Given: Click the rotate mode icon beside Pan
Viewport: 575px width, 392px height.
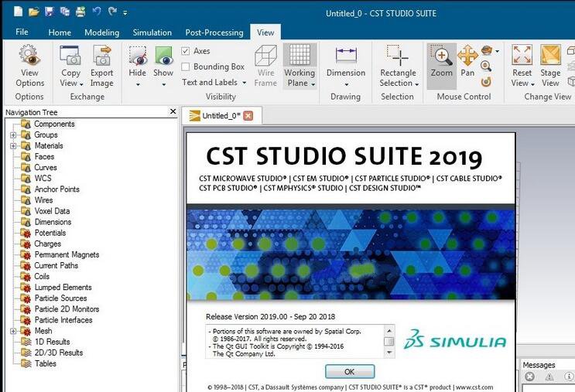Looking at the screenshot, I should [486, 50].
